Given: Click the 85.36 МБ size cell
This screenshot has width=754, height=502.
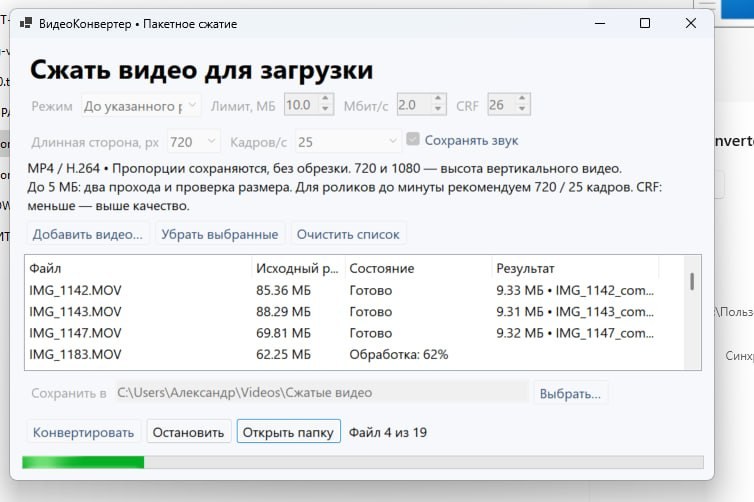Looking at the screenshot, I should pos(283,290).
